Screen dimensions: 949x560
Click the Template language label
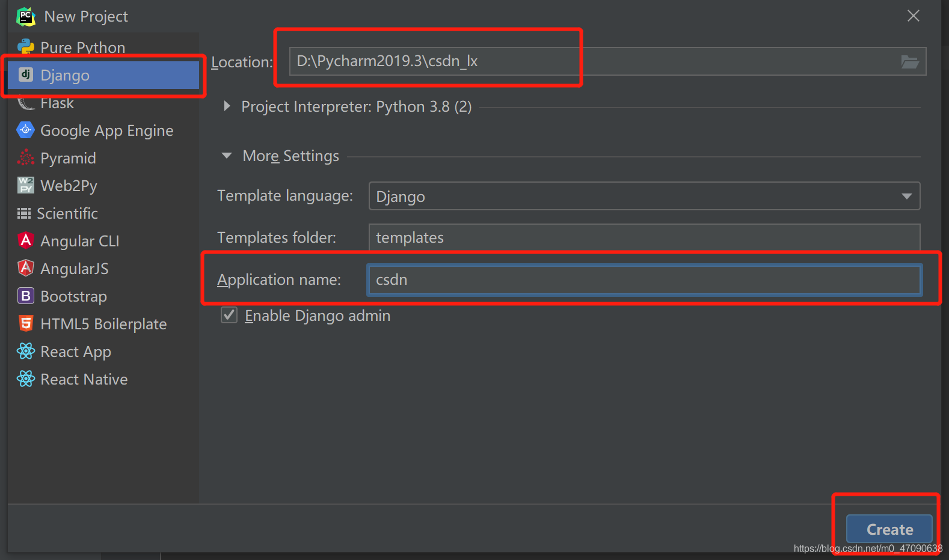[x=285, y=196]
